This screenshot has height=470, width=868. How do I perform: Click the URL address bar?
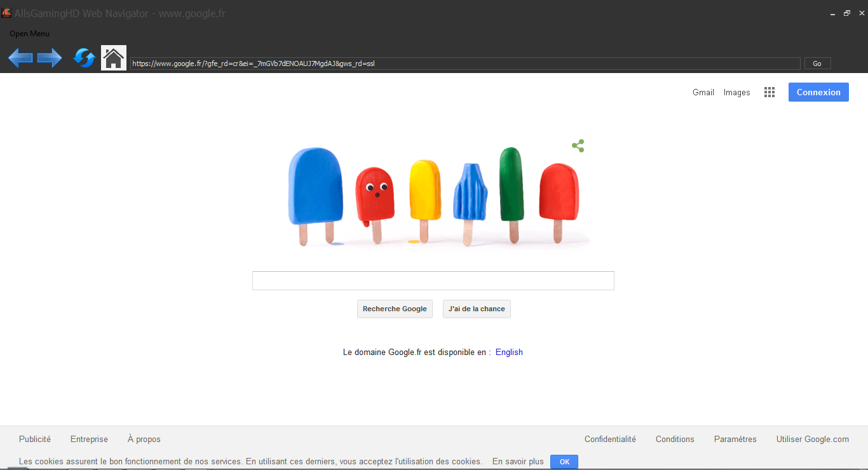pyautogui.click(x=465, y=64)
